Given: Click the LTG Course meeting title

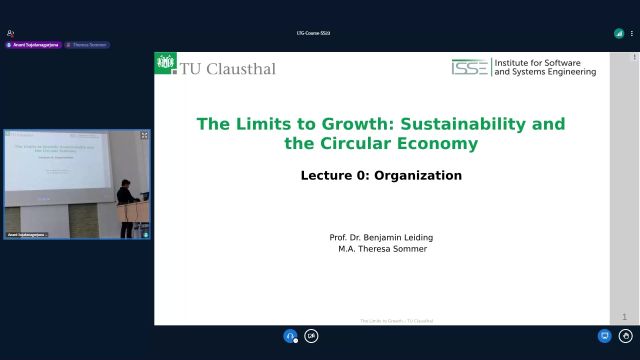Looking at the screenshot, I should (313, 33).
